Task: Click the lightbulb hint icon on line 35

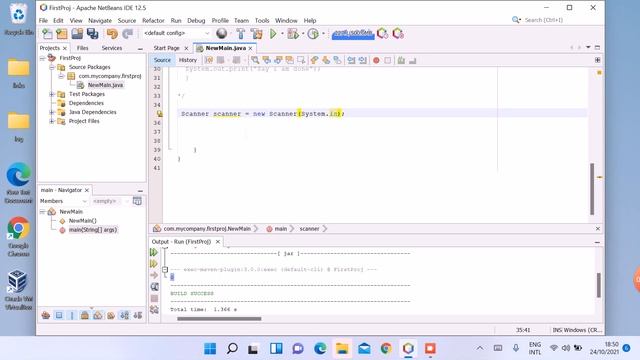Action: pyautogui.click(x=159, y=114)
